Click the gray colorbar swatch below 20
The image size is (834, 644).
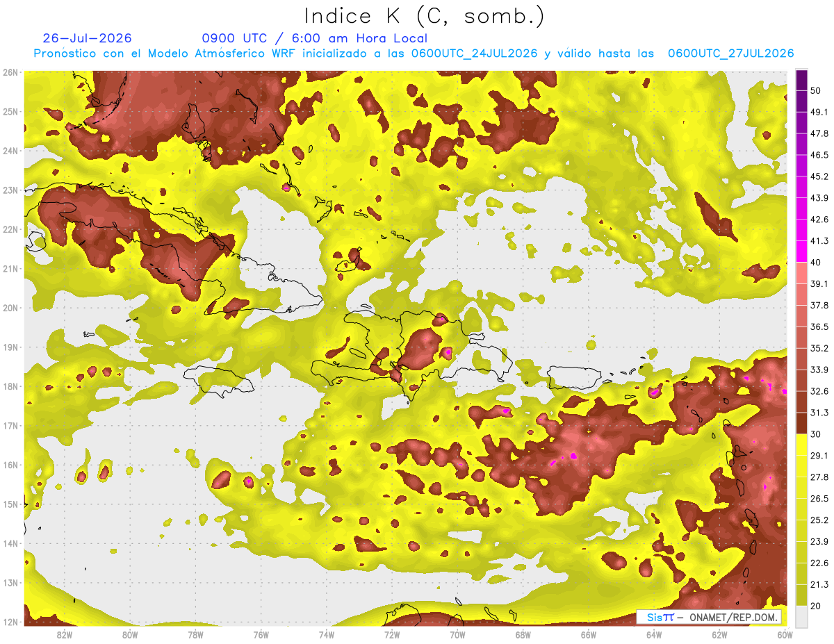point(801,616)
